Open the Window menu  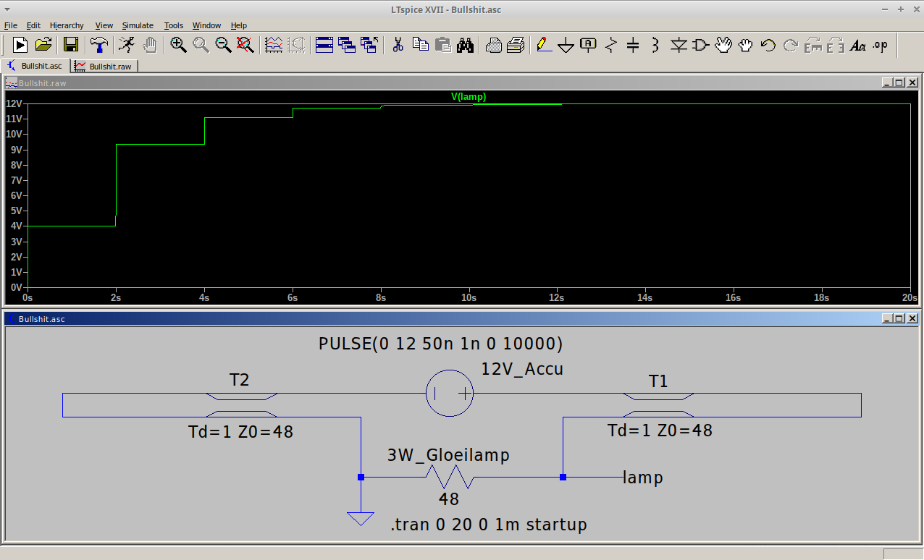pyautogui.click(x=207, y=25)
